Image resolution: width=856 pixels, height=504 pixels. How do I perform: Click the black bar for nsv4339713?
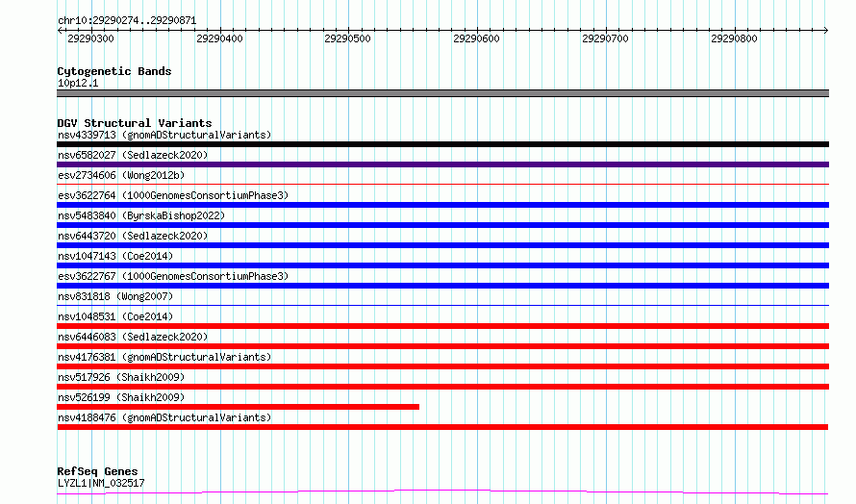click(442, 144)
